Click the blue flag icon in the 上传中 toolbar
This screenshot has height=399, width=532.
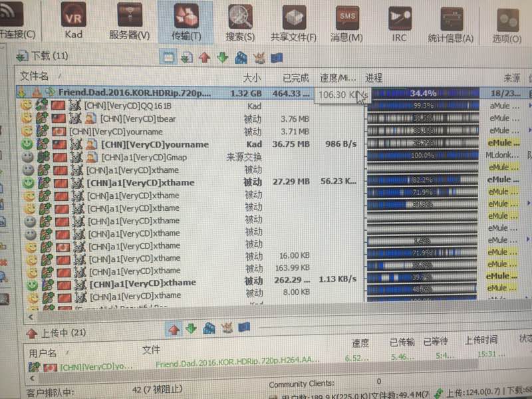[x=244, y=327]
